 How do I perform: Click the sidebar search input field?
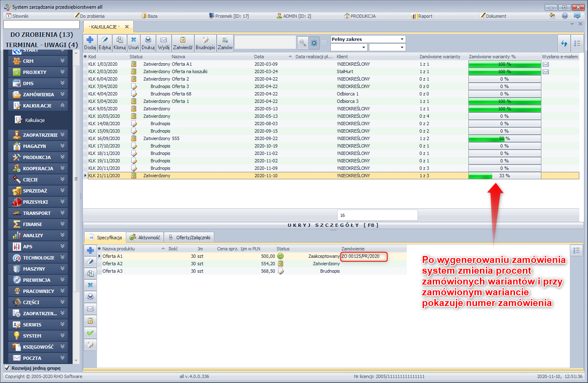pos(41,25)
